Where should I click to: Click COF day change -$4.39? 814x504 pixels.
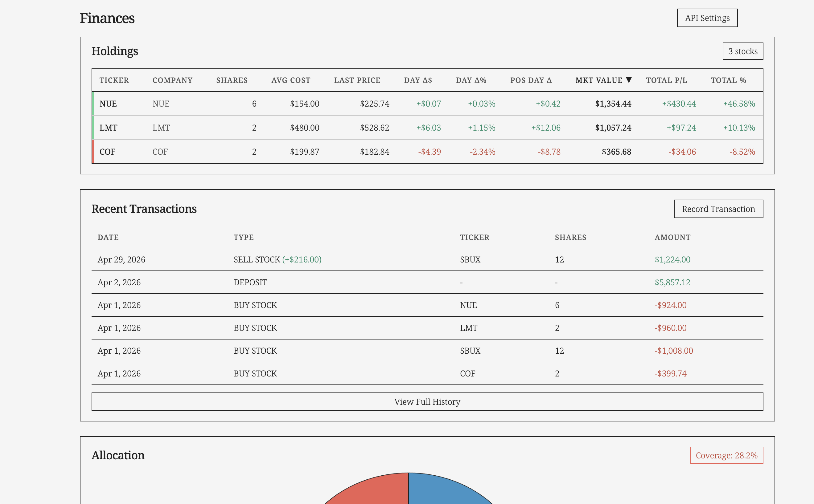(x=430, y=152)
